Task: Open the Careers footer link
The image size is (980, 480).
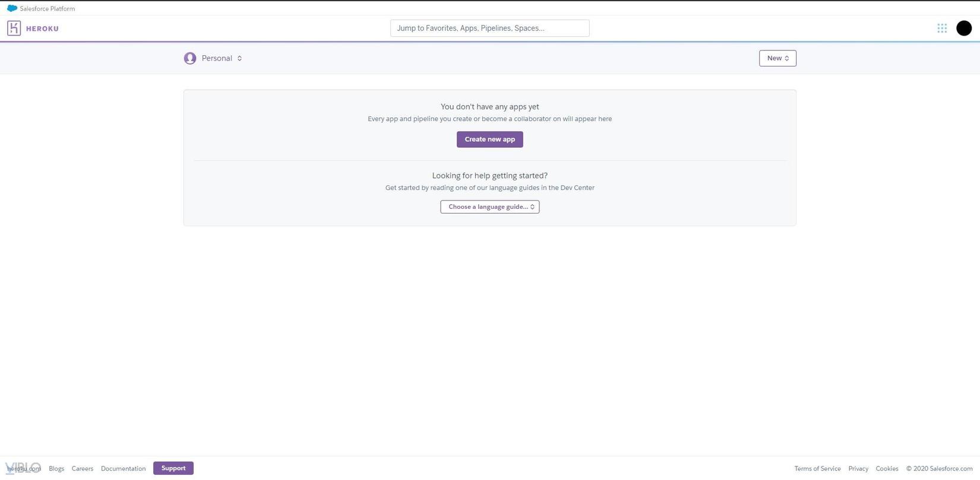Action: [83, 469]
